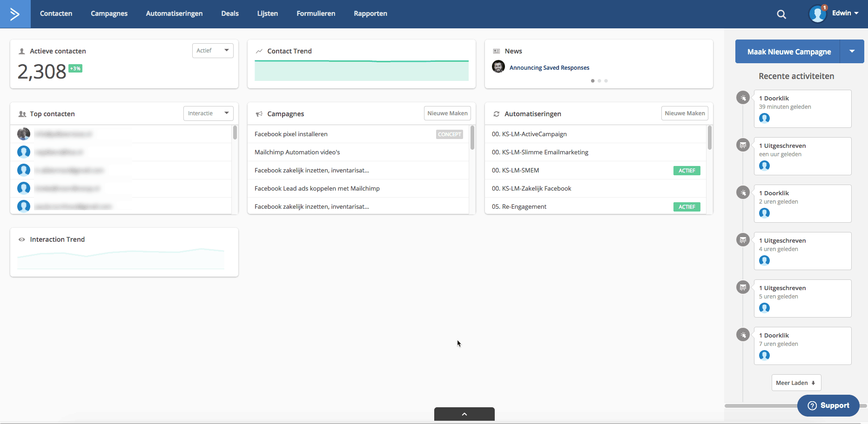The image size is (868, 424).
Task: Click Nieuwe Maken in Campagnes panel
Action: (447, 113)
